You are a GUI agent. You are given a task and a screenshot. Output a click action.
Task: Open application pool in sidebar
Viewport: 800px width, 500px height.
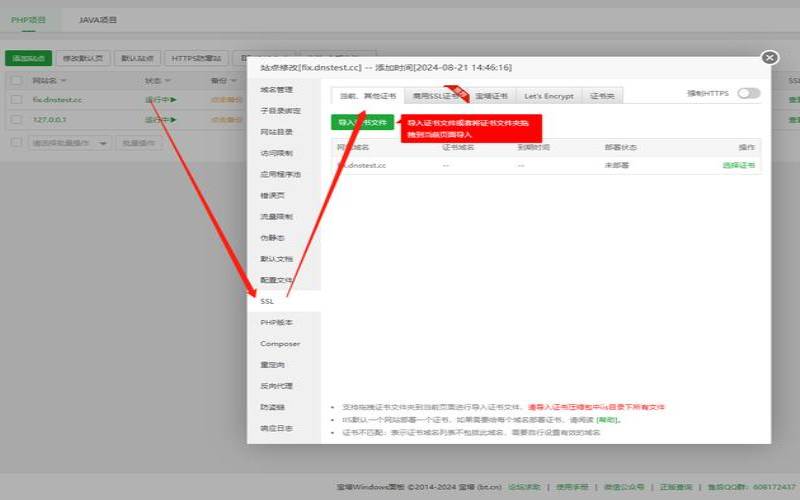280,174
